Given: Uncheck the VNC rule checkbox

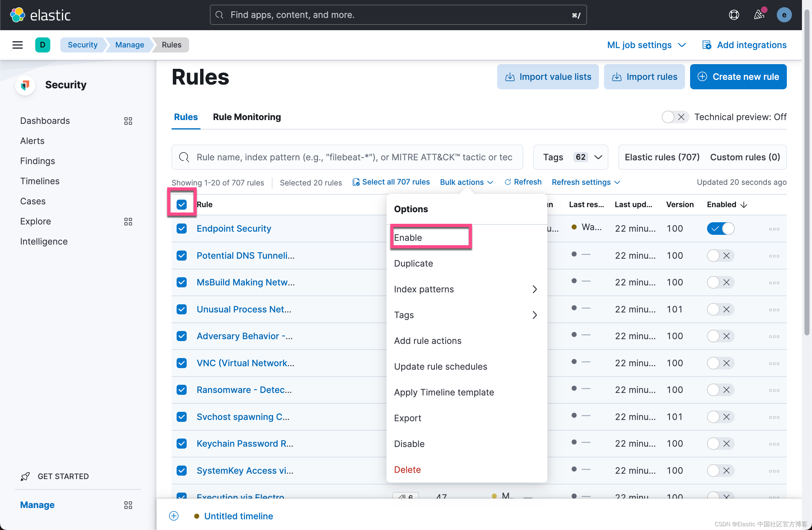Looking at the screenshot, I should 182,363.
